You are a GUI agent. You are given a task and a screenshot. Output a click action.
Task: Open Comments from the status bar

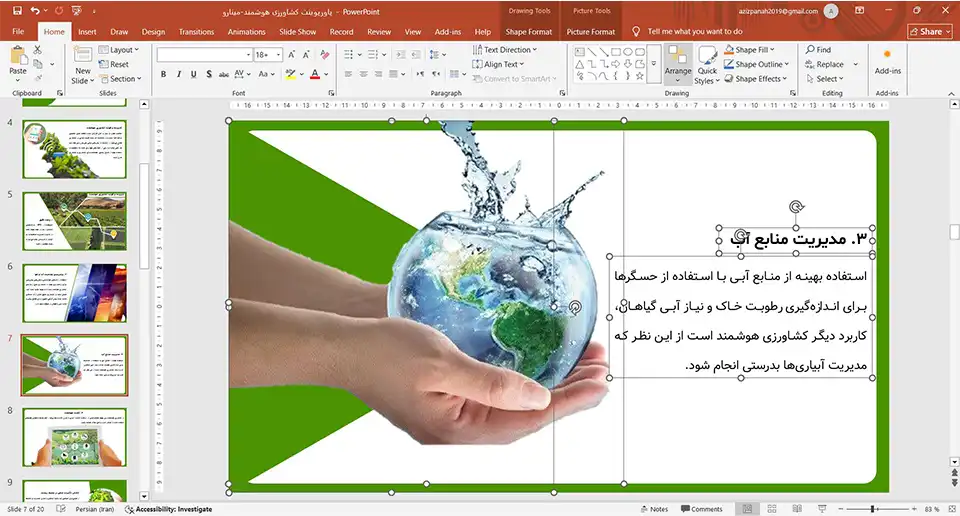click(x=702, y=509)
